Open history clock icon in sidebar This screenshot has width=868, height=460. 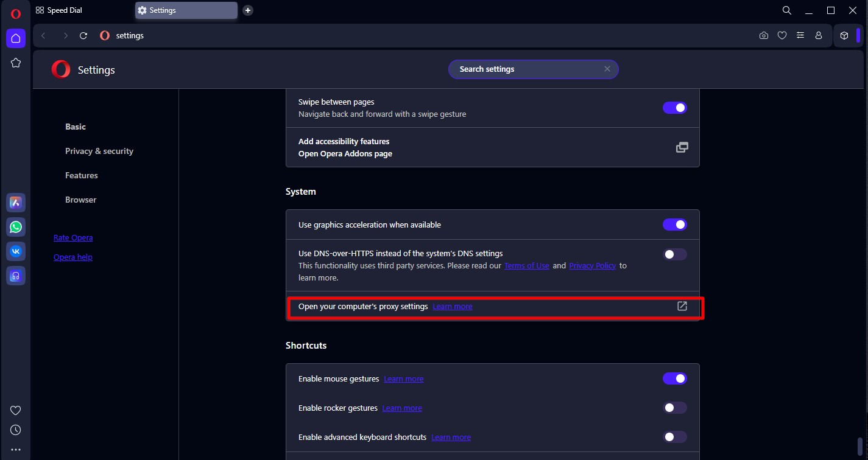tap(16, 430)
